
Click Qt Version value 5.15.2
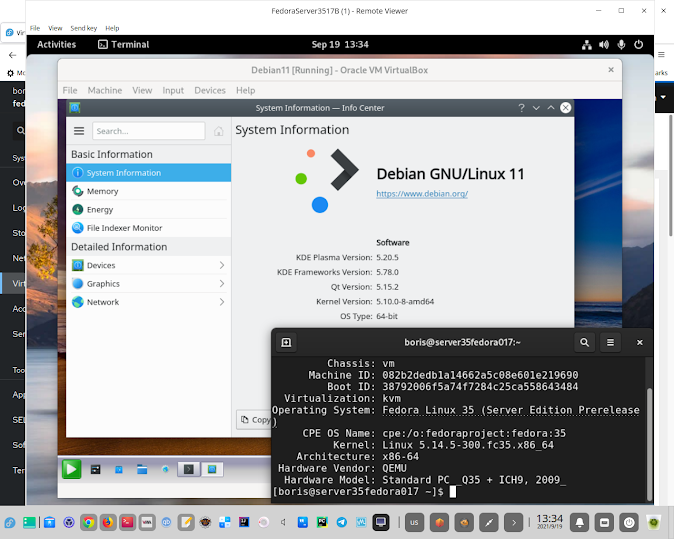[x=387, y=287]
